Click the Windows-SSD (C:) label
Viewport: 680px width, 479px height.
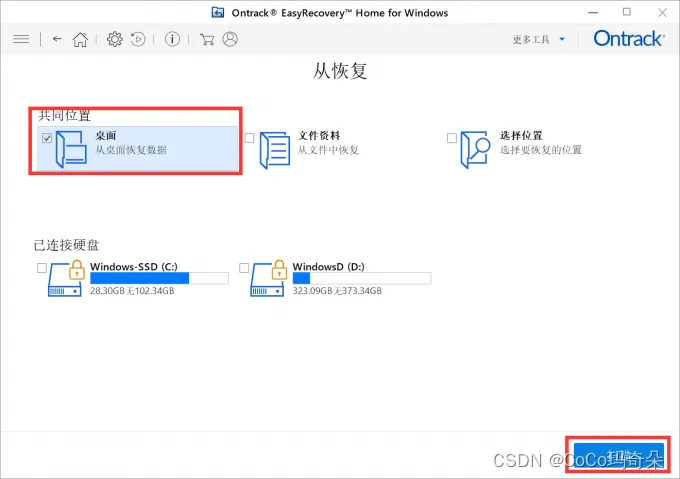click(134, 267)
